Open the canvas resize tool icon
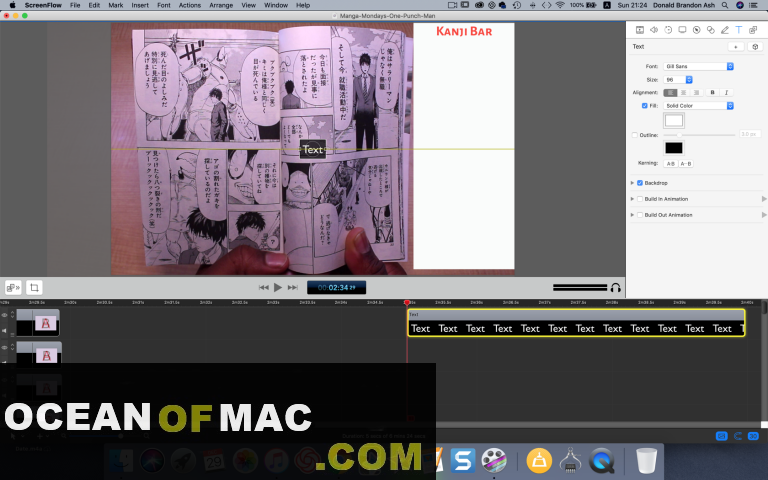Viewport: 768px width, 480px height. point(13,288)
